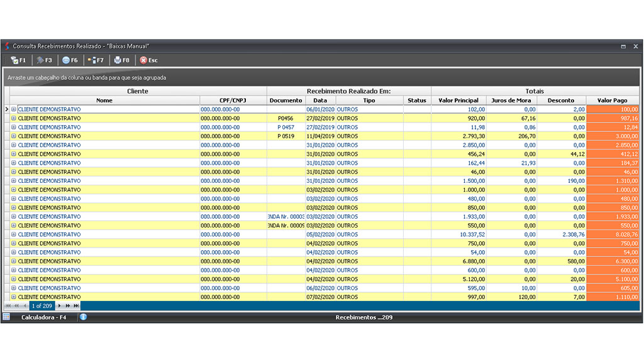
Task: Expand the row with document P 0519
Action: pos(14,136)
